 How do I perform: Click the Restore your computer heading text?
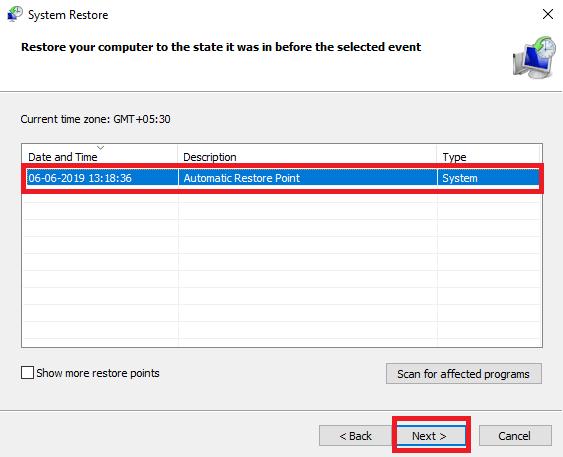click(221, 47)
